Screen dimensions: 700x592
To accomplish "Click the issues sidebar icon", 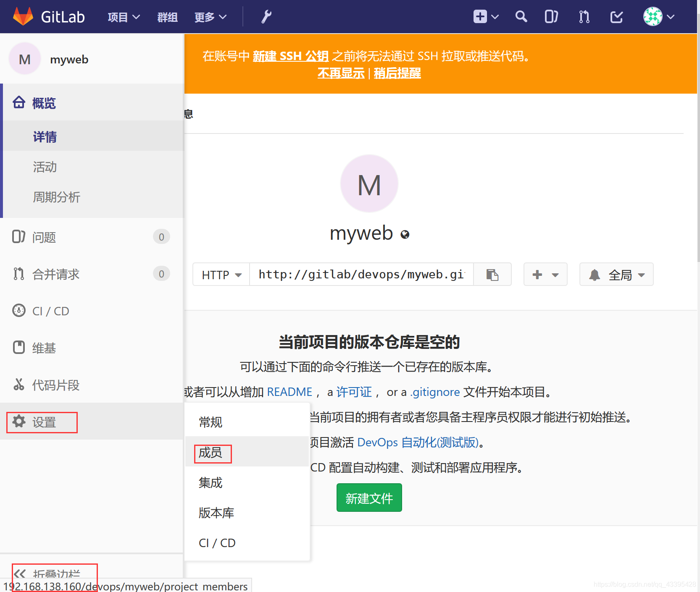I will 18,237.
